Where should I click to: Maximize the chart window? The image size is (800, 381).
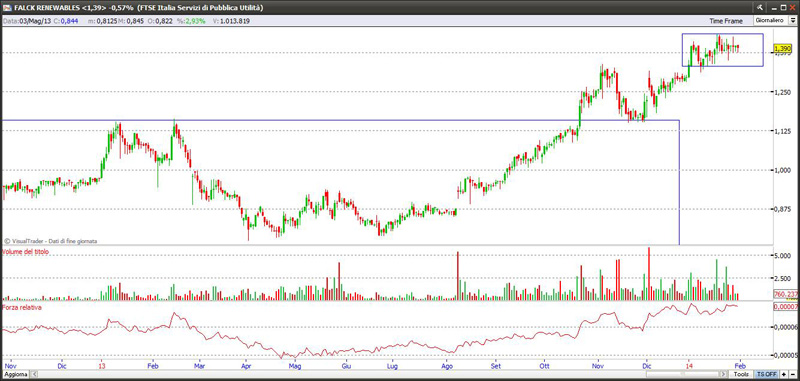[x=783, y=7]
